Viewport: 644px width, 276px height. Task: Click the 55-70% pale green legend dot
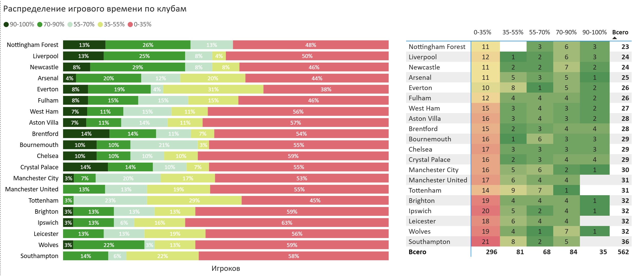pos(70,24)
